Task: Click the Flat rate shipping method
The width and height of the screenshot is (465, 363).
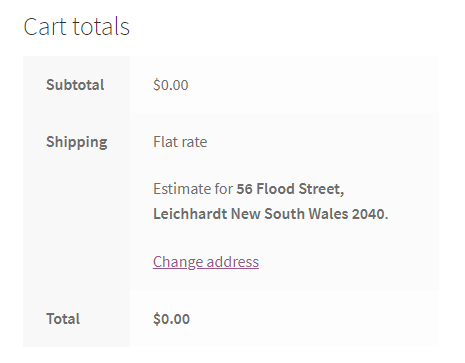Action: 180,142
